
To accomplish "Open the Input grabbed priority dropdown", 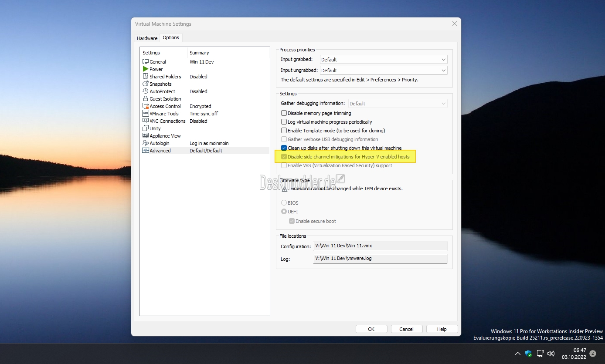I will point(384,60).
